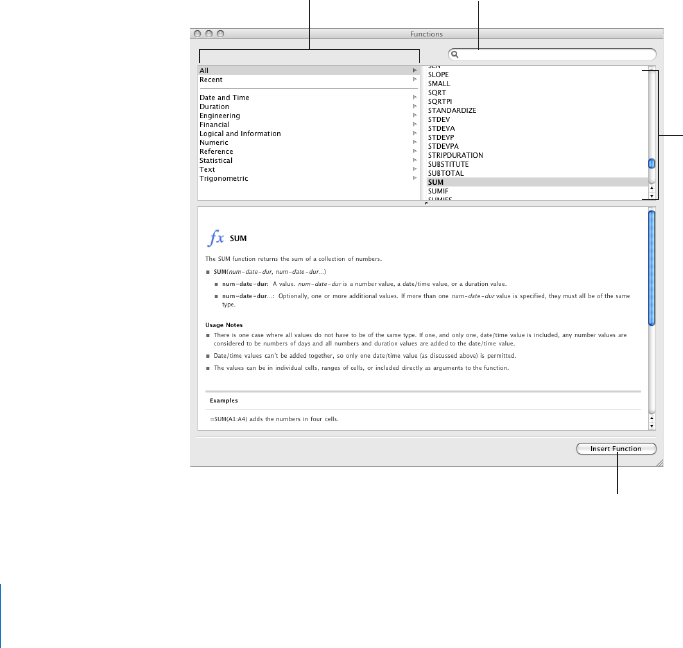Click description pane scroll down arrow
This screenshot has width=683, height=648.
(652, 426)
